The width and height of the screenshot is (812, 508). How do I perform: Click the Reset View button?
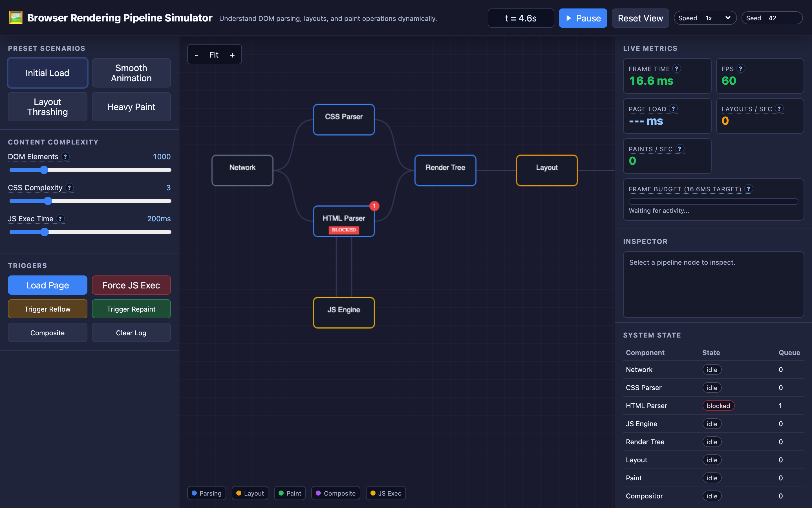coord(640,18)
